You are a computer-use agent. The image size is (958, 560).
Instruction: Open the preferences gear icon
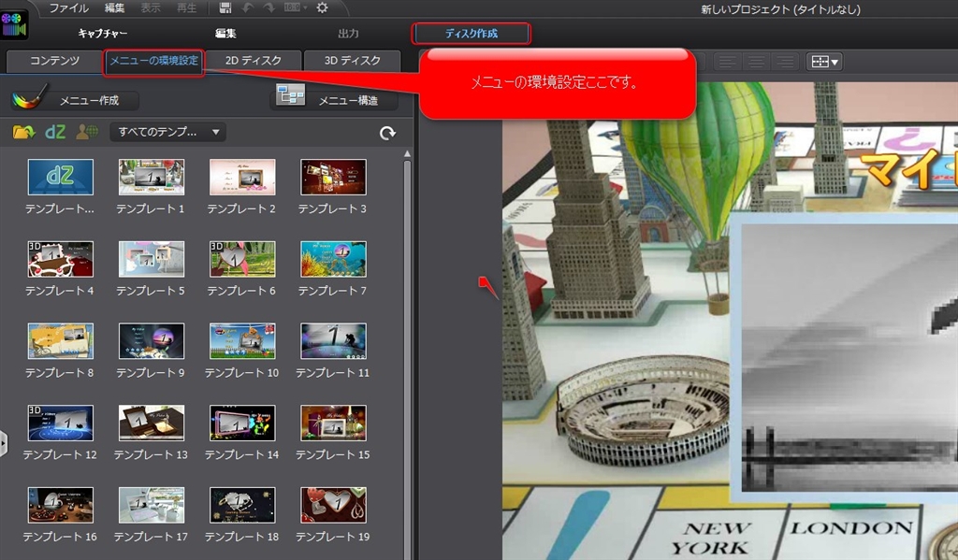[322, 7]
